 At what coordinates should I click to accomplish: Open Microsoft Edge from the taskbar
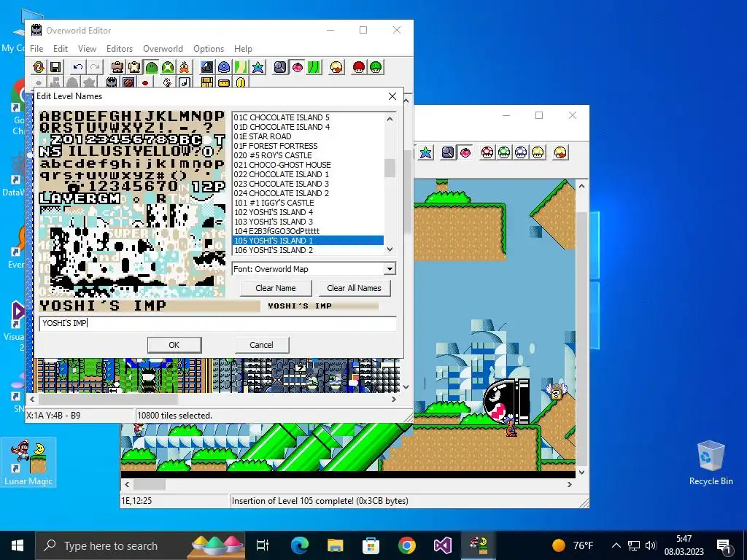tap(300, 545)
